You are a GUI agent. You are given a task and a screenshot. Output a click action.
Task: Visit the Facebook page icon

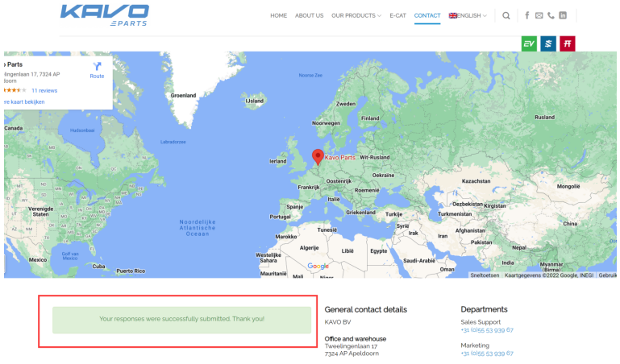tap(526, 15)
